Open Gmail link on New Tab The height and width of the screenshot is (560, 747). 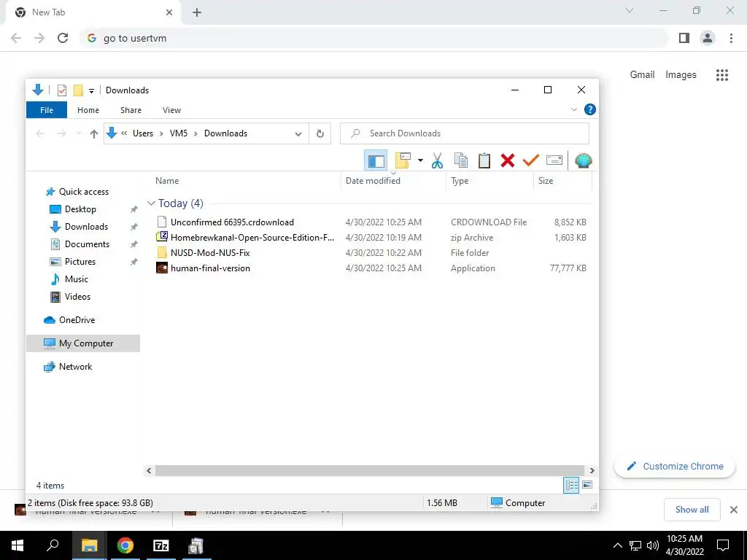click(642, 75)
